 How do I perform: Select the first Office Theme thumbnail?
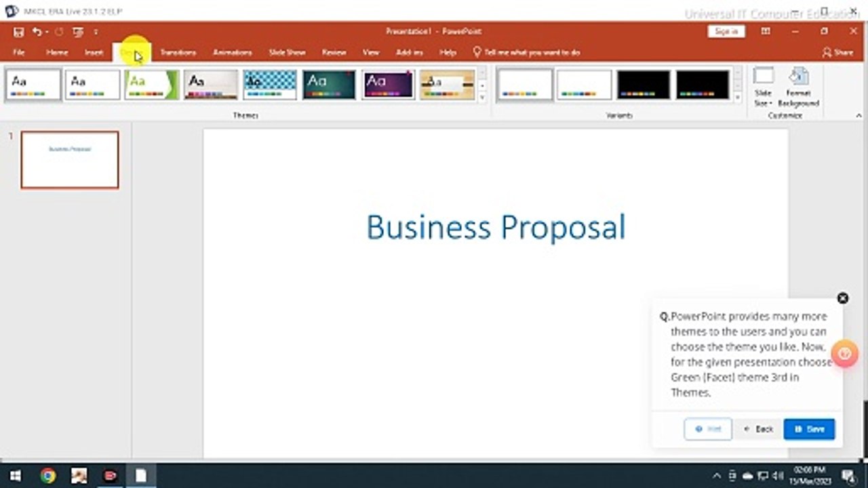click(33, 85)
